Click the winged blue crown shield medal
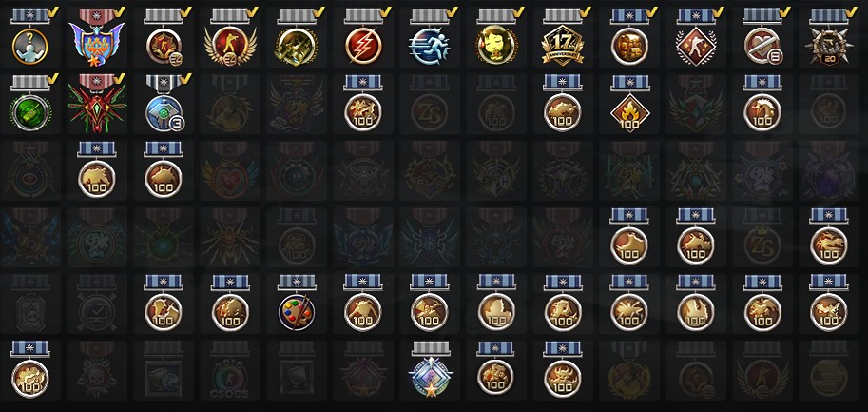Image resolution: width=868 pixels, height=412 pixels. (x=97, y=38)
